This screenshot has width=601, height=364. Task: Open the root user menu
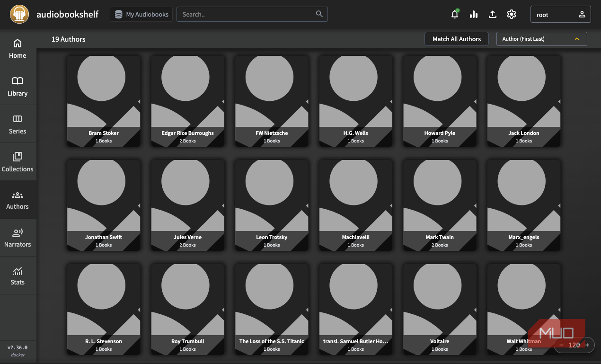pos(560,14)
